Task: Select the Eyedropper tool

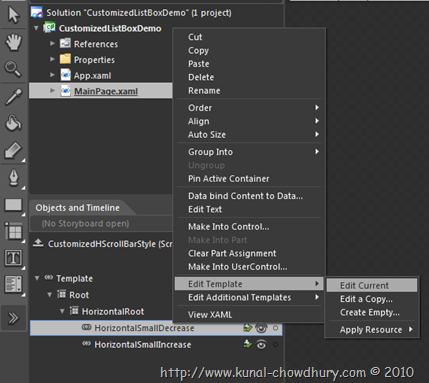Action: click(13, 97)
